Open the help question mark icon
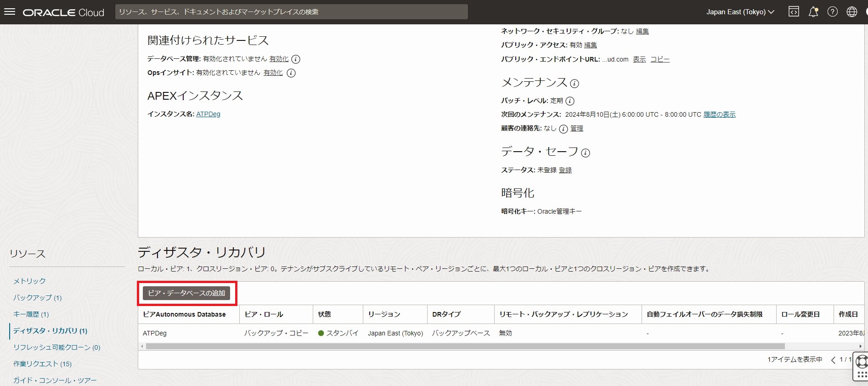The width and height of the screenshot is (868, 386). click(833, 12)
